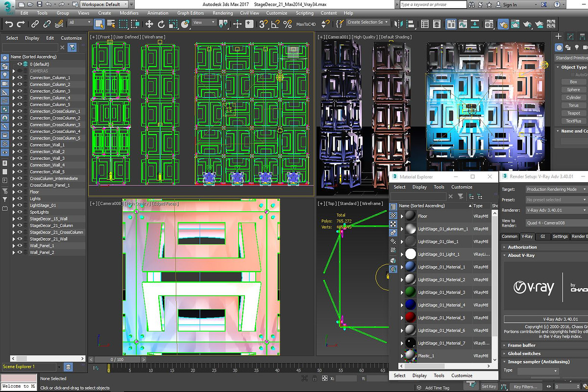Open the Modifiers menu
The width and height of the screenshot is (588, 392).
point(129,13)
